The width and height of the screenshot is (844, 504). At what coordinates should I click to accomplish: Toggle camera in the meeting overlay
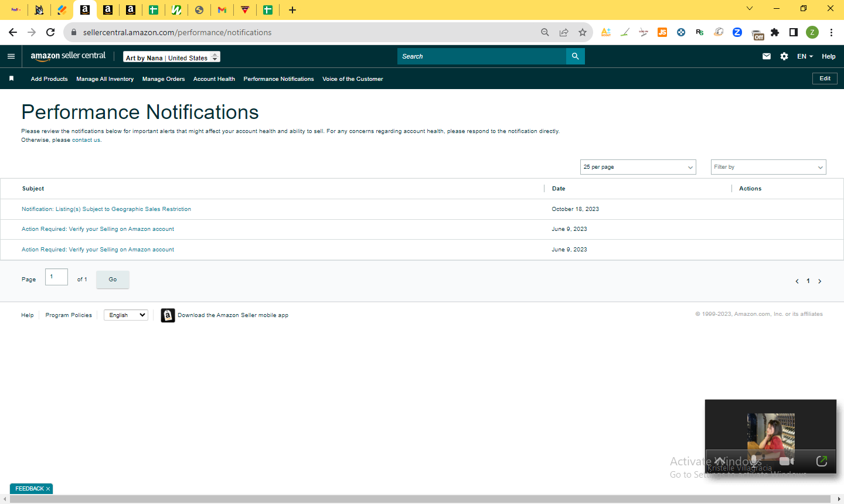coord(787,461)
